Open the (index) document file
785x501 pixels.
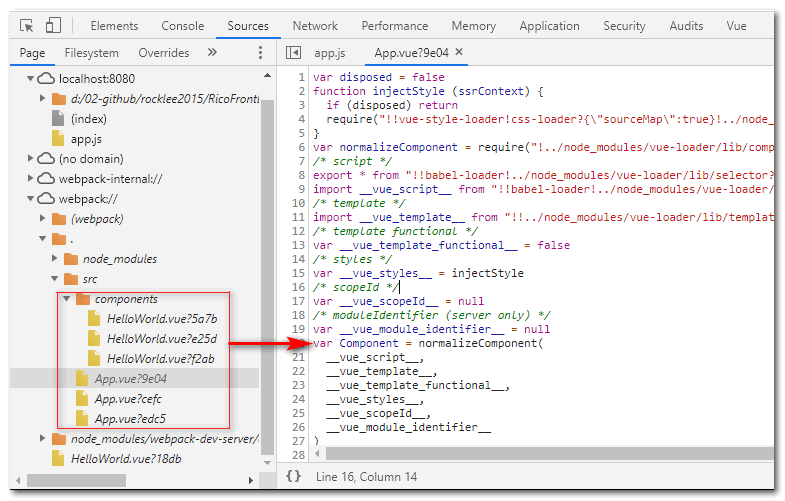point(89,119)
